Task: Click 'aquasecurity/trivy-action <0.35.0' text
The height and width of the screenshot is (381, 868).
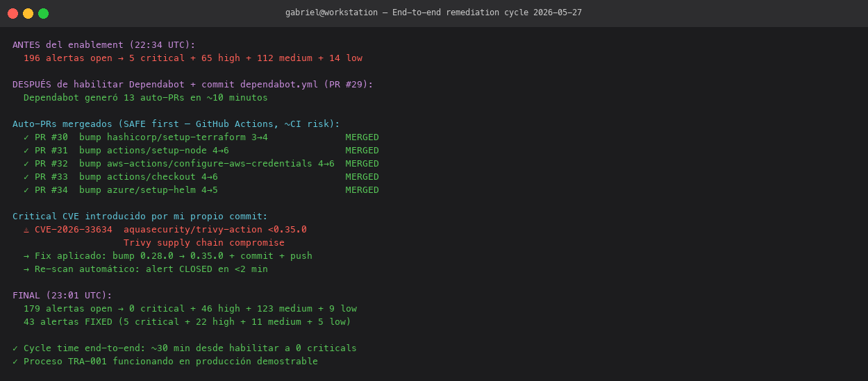Action: tap(215, 230)
